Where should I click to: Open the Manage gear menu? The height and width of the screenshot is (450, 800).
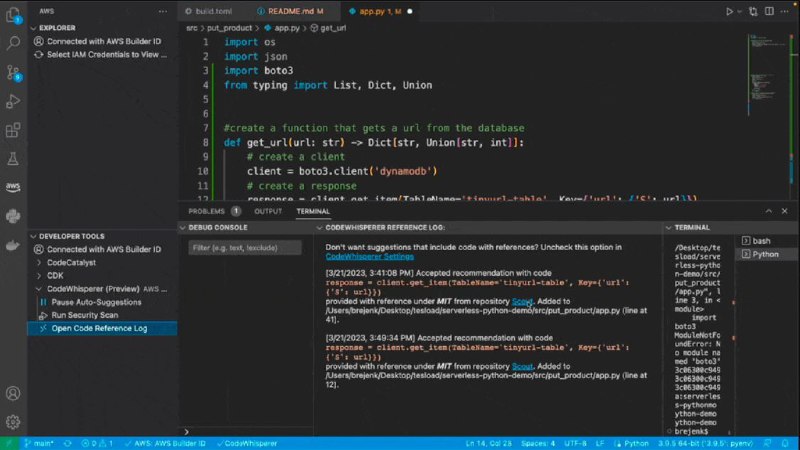(x=14, y=421)
